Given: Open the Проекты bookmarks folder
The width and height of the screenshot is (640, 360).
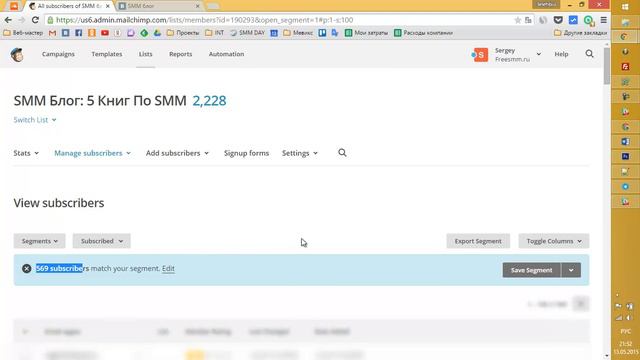Looking at the screenshot, I should pyautogui.click(x=183, y=33).
